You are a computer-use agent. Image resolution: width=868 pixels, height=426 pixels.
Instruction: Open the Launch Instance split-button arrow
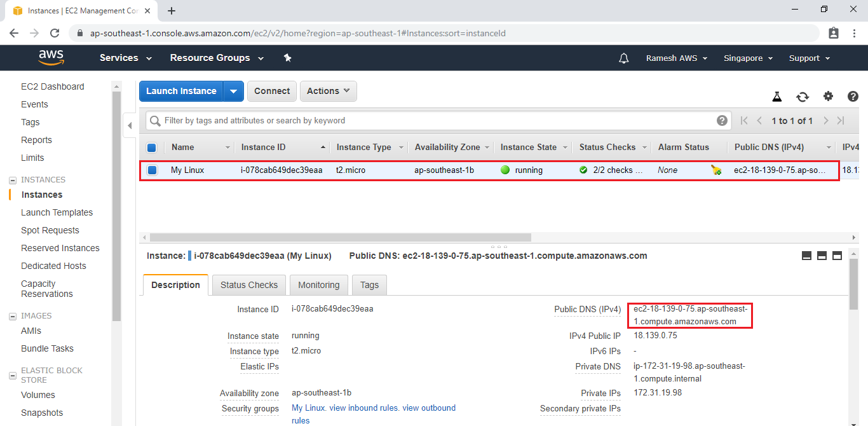coord(233,91)
